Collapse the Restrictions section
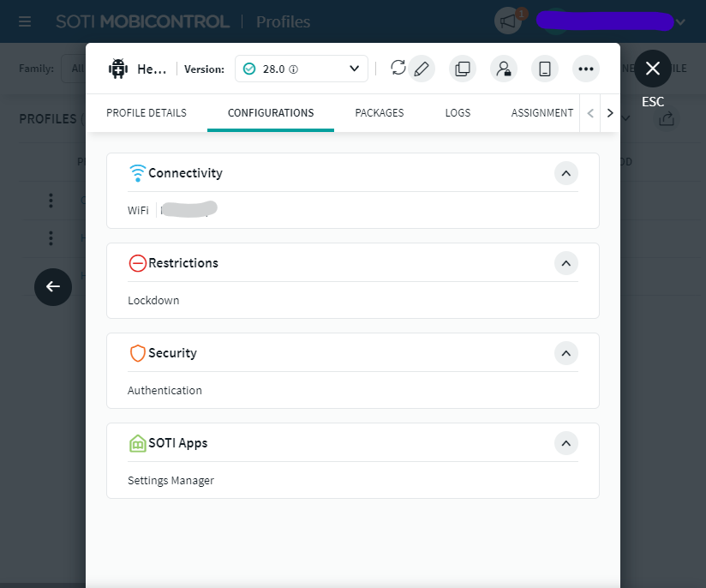Viewport: 706px width, 588px height. pyautogui.click(x=565, y=263)
